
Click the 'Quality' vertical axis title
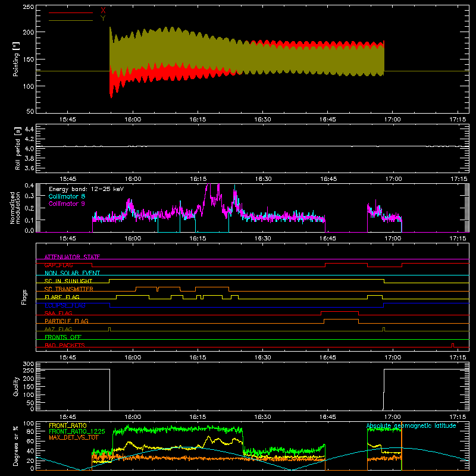(16, 386)
